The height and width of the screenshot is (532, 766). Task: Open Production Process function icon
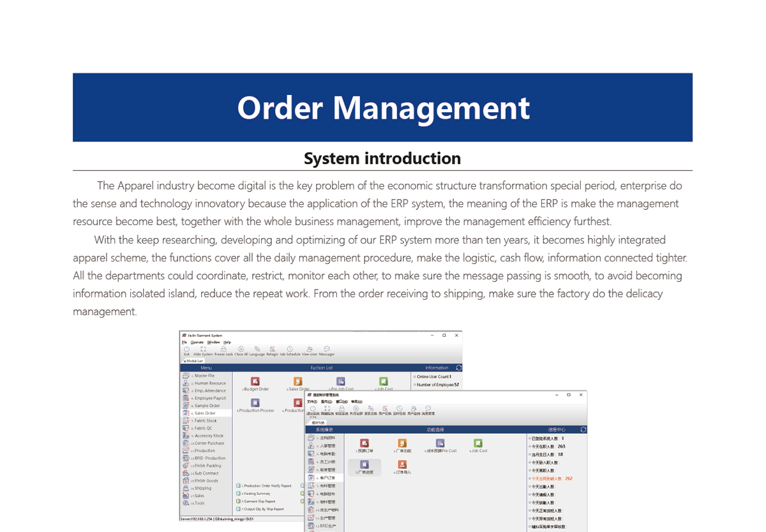tap(255, 403)
